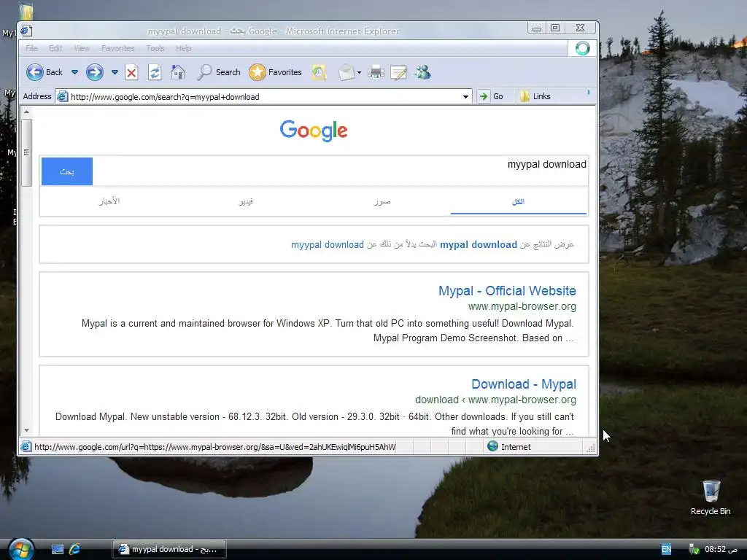Select the Recycle Bin desktop icon
The image size is (747, 560).
click(711, 497)
